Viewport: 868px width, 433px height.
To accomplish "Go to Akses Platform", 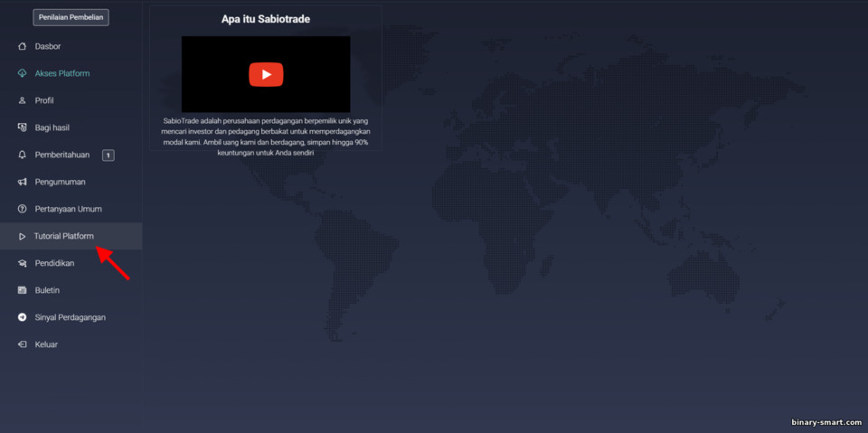I will pyautogui.click(x=62, y=73).
